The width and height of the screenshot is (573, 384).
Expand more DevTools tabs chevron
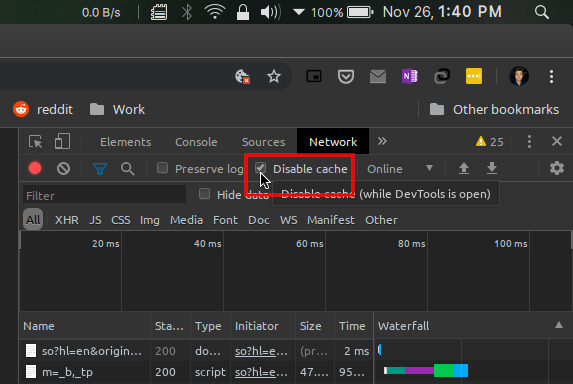click(x=382, y=141)
